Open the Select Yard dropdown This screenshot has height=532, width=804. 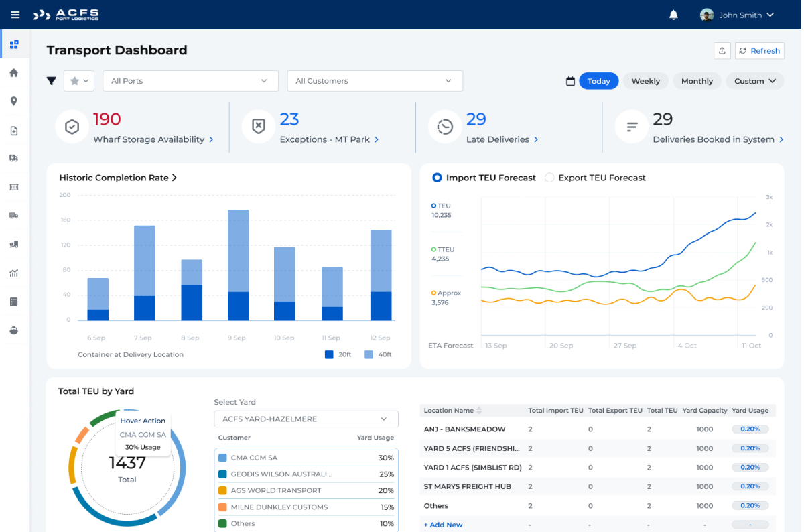(306, 419)
